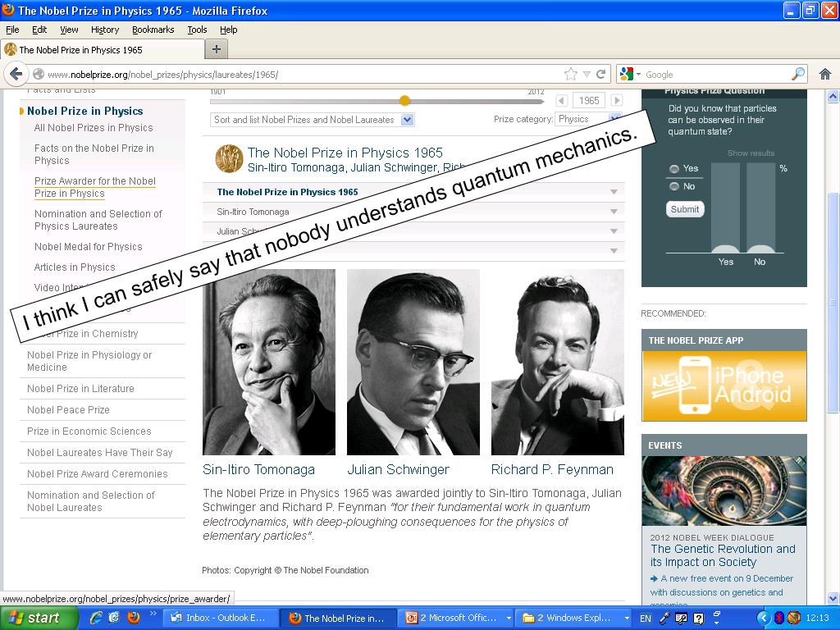Expand the Sin-Itiro Tomonaga row arrow
This screenshot has height=630, width=840.
tap(614, 212)
